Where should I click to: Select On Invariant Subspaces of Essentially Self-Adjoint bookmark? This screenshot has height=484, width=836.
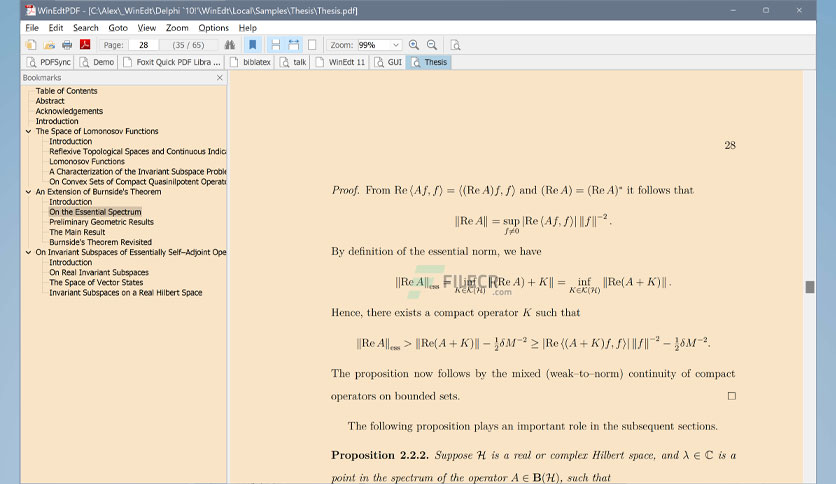point(131,252)
